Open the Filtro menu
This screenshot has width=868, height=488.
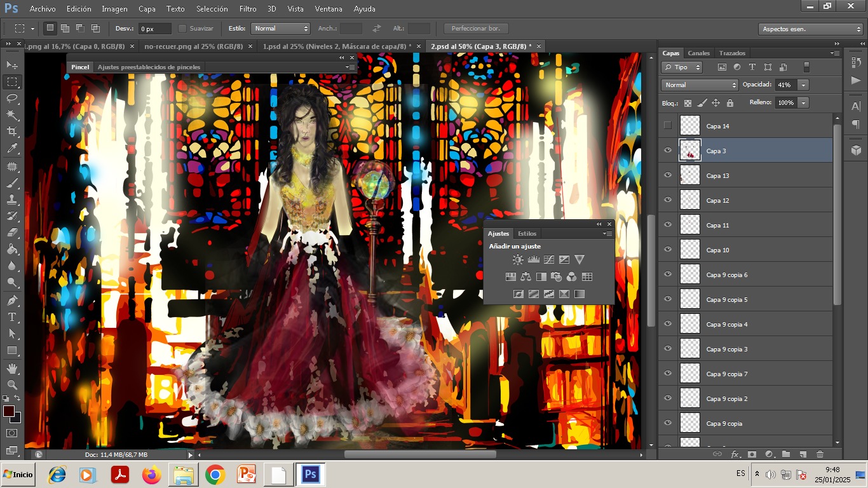(x=248, y=9)
